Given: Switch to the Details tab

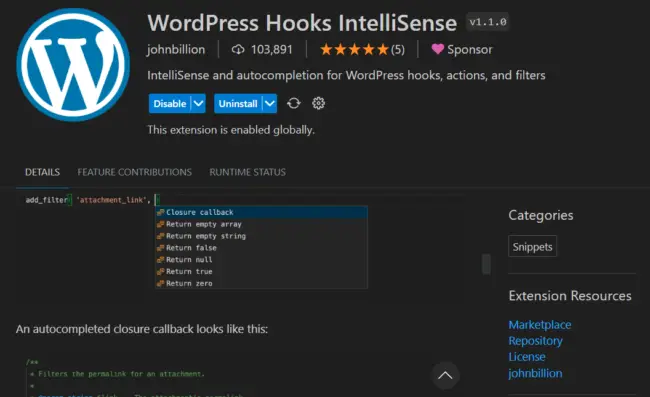Looking at the screenshot, I should (x=42, y=172).
